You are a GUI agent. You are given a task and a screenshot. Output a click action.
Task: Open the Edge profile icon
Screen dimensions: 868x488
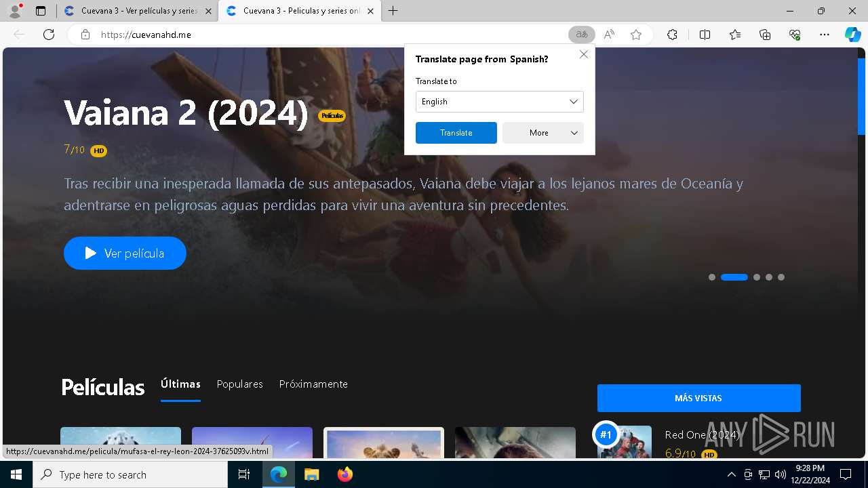pyautogui.click(x=15, y=11)
